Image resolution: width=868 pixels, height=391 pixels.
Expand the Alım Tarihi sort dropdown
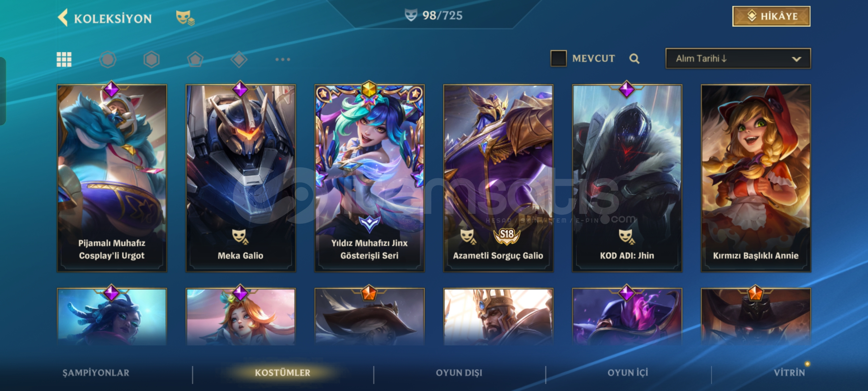[738, 58]
